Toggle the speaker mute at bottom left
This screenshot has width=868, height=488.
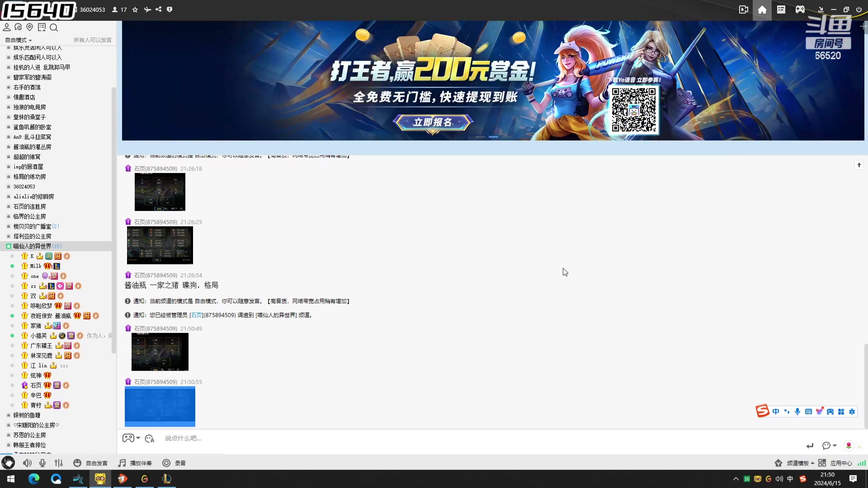pos(27,463)
